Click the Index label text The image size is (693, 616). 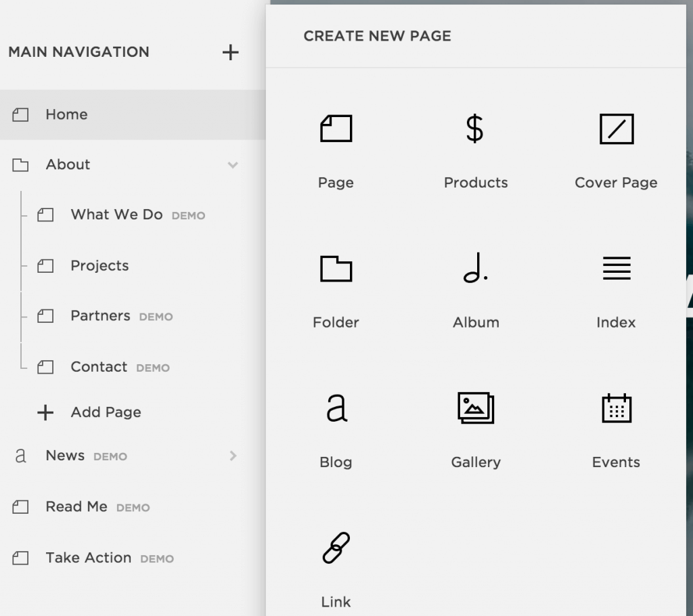click(616, 322)
